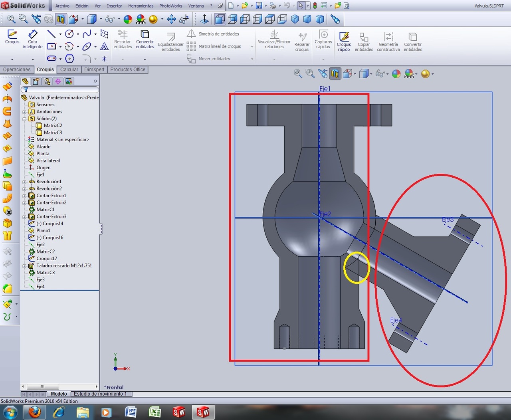Image resolution: width=511 pixels, height=420 pixels.
Task: Click Recortar entidades button
Action: point(123,39)
